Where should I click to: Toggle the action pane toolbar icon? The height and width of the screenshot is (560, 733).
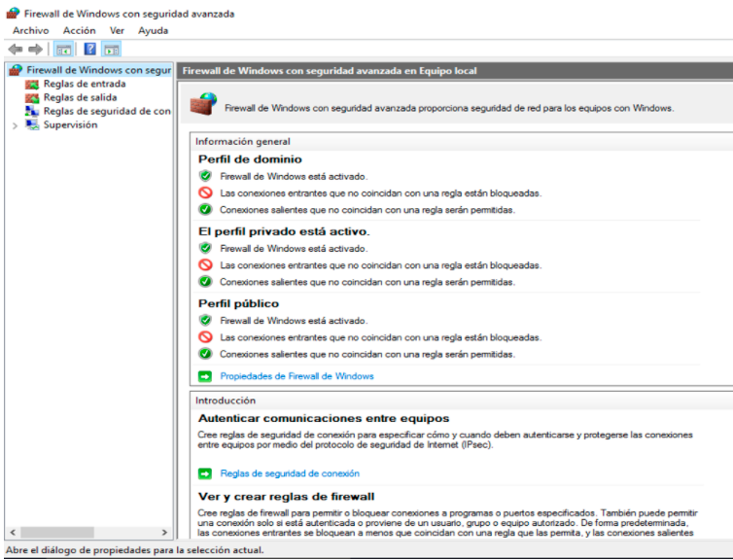click(x=111, y=49)
